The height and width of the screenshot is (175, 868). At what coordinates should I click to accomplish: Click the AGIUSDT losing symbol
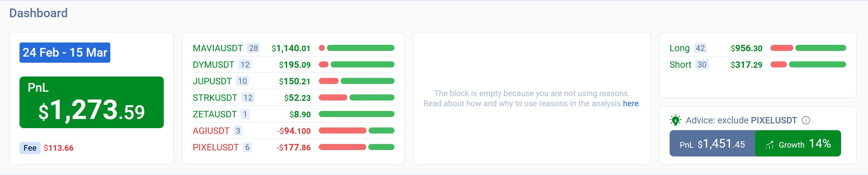[x=211, y=131]
